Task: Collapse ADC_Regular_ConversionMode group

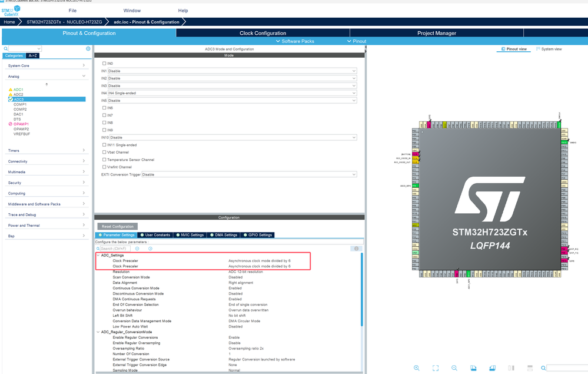Action: 98,332
